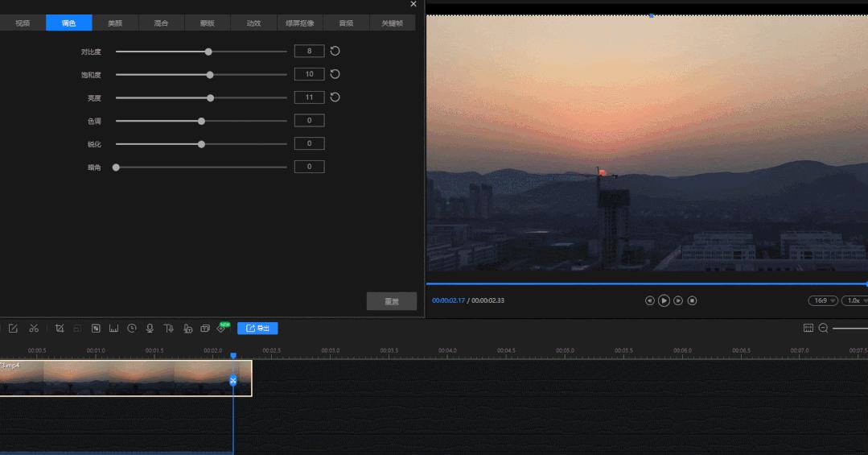Click the scissors split icon in timeline toolbar
Viewport: 868px width, 455px height.
click(34, 329)
